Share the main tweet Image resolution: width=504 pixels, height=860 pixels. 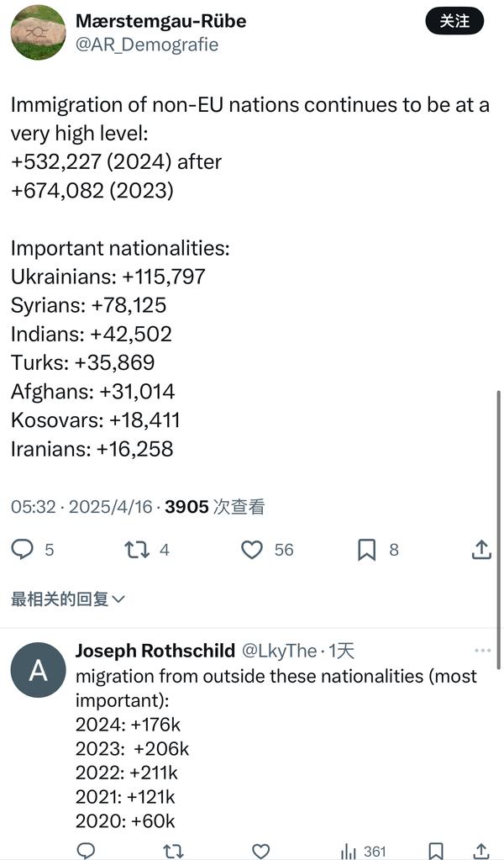(x=481, y=550)
